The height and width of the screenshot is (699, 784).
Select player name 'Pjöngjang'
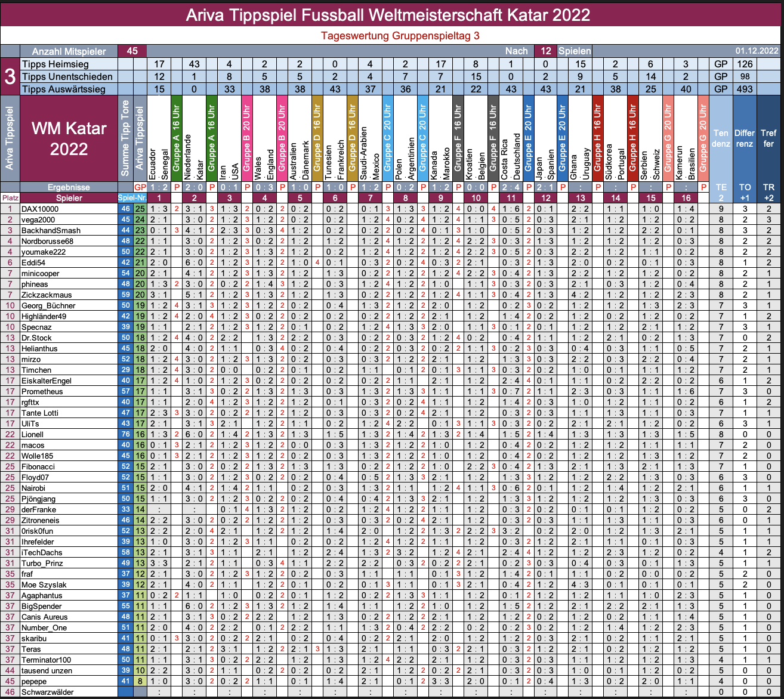coord(39,499)
